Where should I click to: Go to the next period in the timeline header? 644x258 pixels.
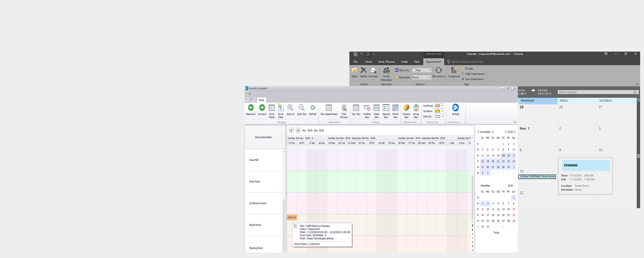(298, 130)
